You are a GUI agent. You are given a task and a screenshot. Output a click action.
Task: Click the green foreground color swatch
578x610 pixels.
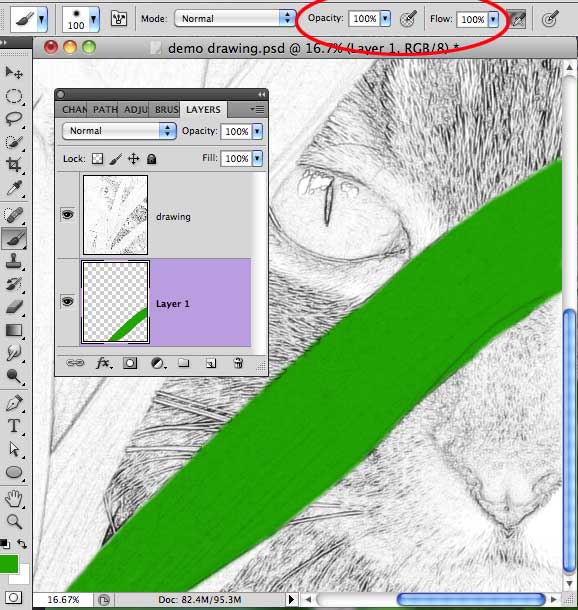click(9, 564)
